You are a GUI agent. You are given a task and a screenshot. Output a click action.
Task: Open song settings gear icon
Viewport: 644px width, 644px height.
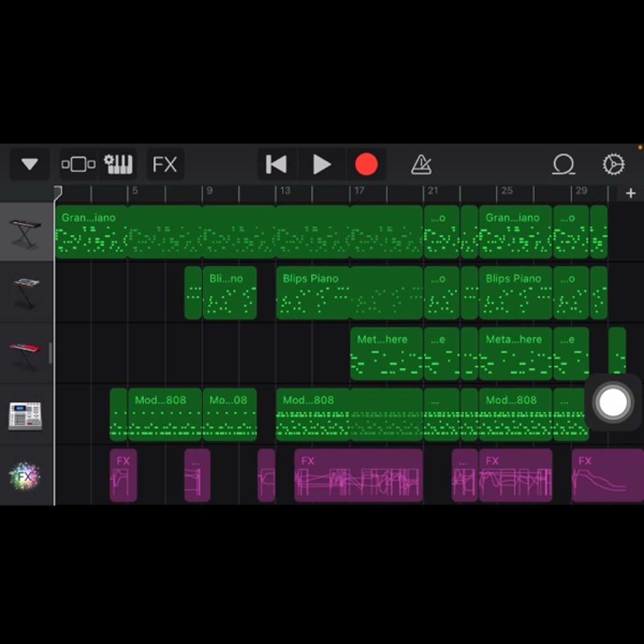614,164
